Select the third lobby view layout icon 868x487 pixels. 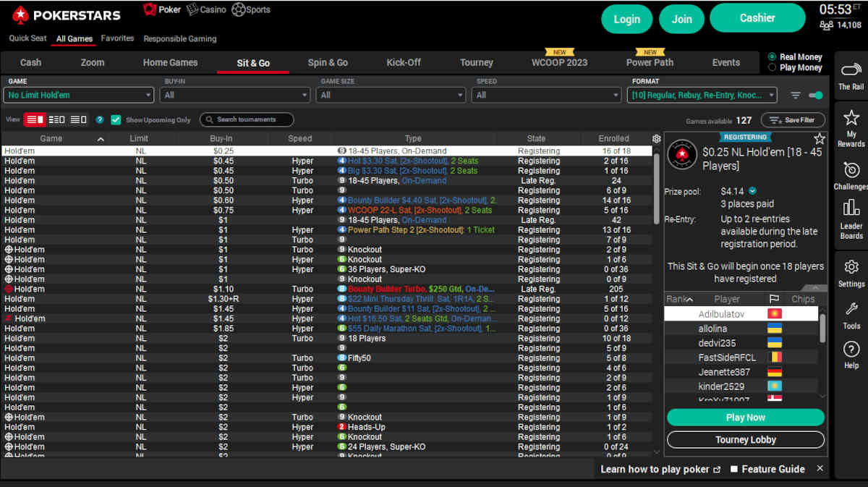pyautogui.click(x=78, y=119)
